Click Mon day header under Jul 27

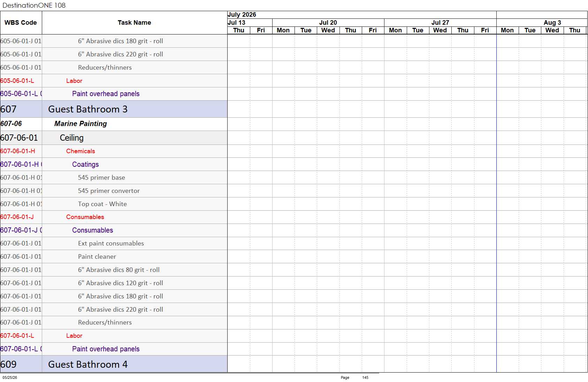[395, 30]
